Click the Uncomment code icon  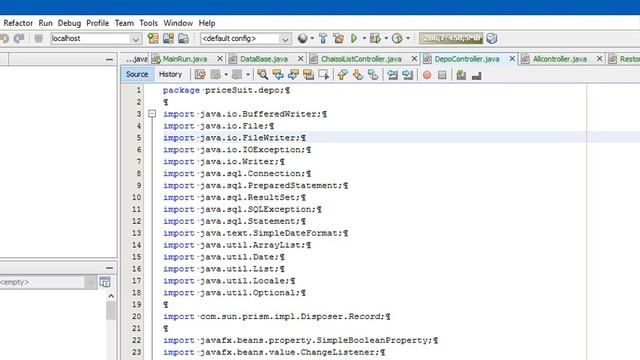pyautogui.click(x=476, y=75)
